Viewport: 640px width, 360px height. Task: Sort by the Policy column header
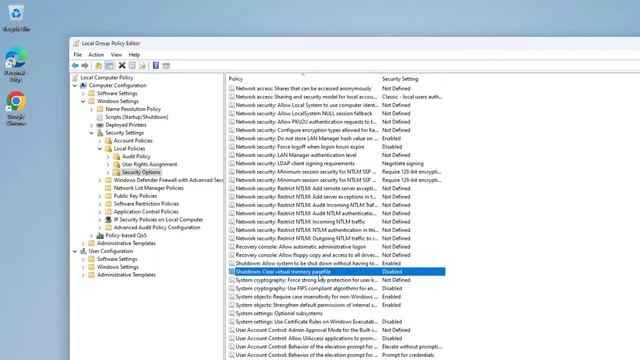pos(302,79)
